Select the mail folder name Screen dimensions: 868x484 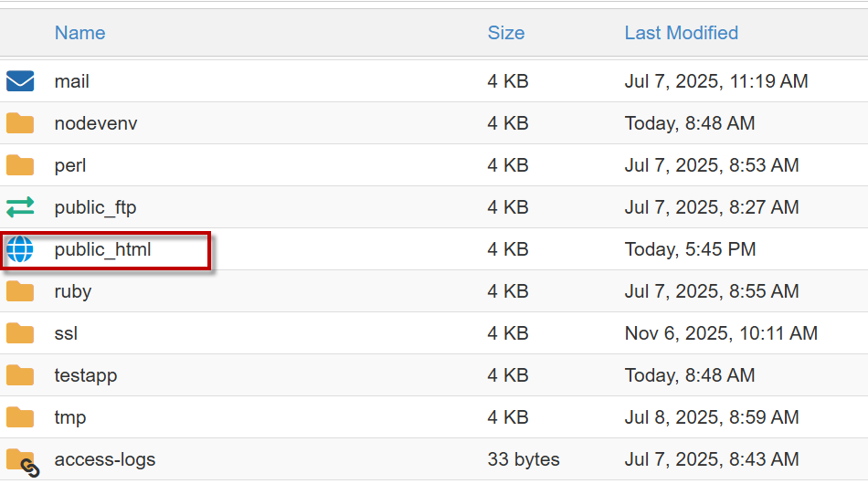point(71,81)
